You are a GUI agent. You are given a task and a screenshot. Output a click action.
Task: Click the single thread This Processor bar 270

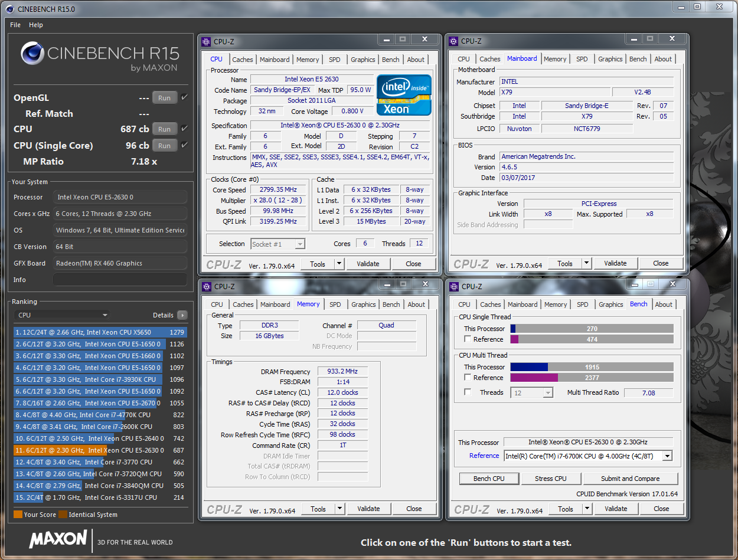[592, 329]
